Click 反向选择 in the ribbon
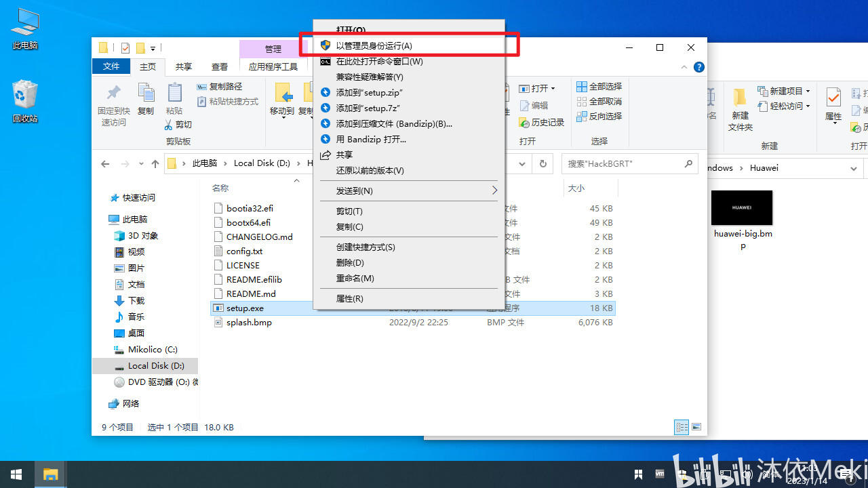This screenshot has height=488, width=868. click(599, 117)
